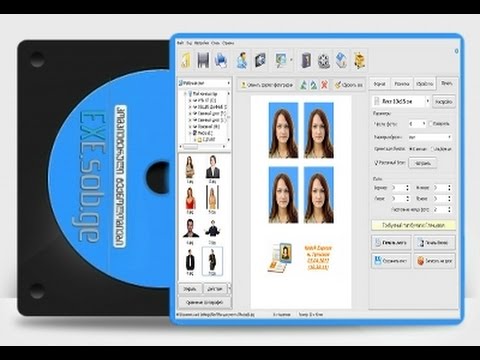Click the first green figure icon above sheet
This screenshot has height=360, width=480.
pos(303,85)
